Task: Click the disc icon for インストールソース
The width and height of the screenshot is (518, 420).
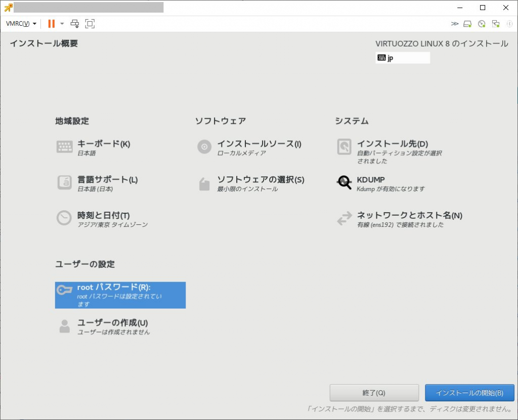Action: click(204, 147)
